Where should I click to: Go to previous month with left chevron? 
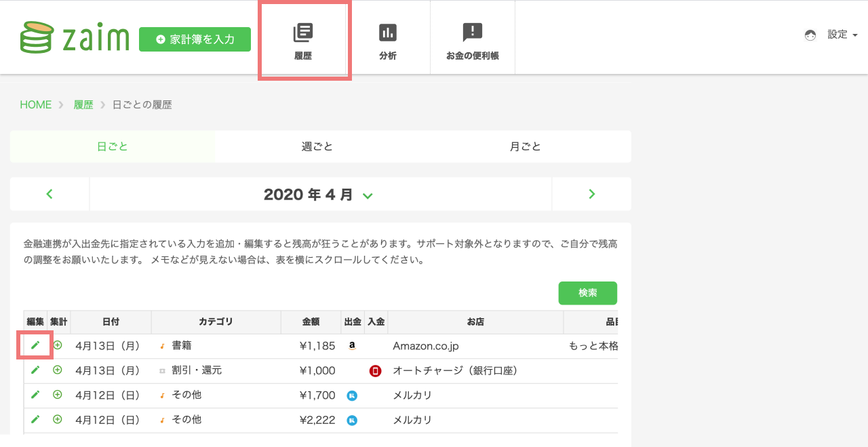coord(50,195)
